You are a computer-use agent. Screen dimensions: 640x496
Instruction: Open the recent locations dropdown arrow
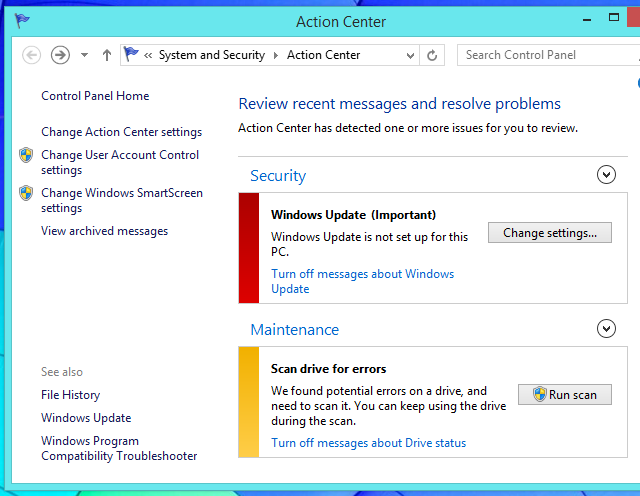(x=84, y=55)
